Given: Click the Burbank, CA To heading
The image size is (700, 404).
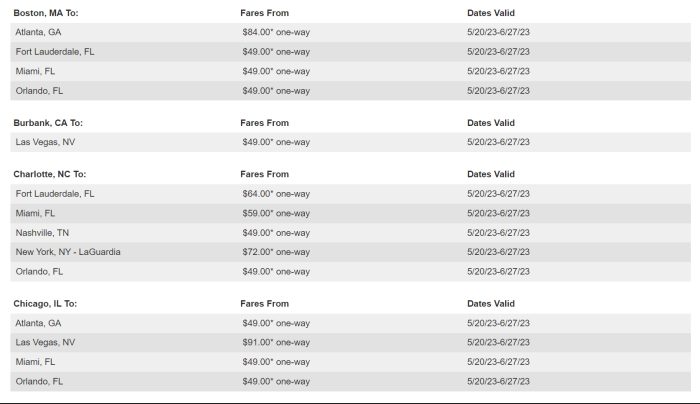Looking at the screenshot, I should [48, 123].
